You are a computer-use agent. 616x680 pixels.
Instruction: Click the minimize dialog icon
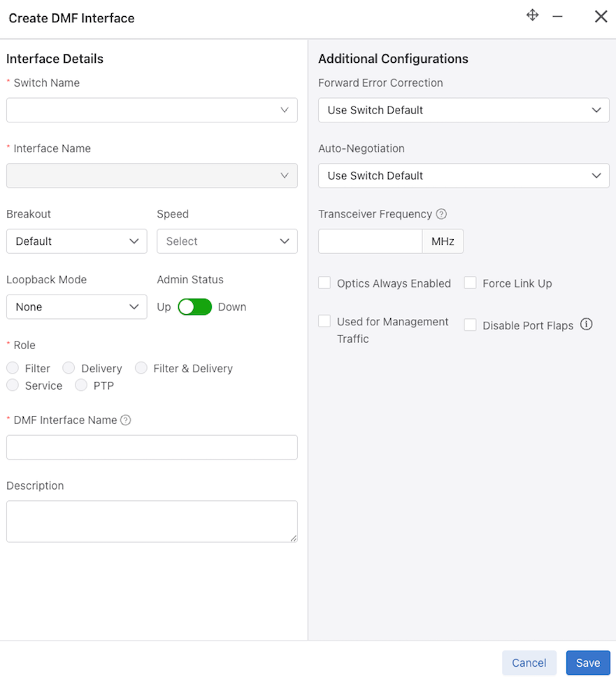557,16
